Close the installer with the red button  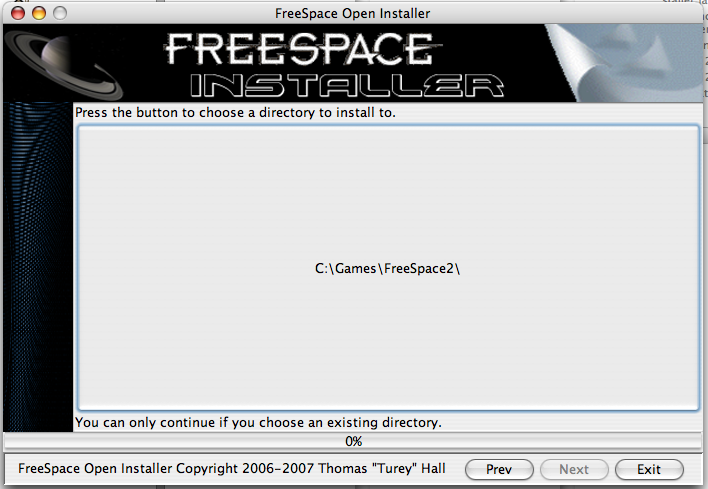(x=18, y=13)
